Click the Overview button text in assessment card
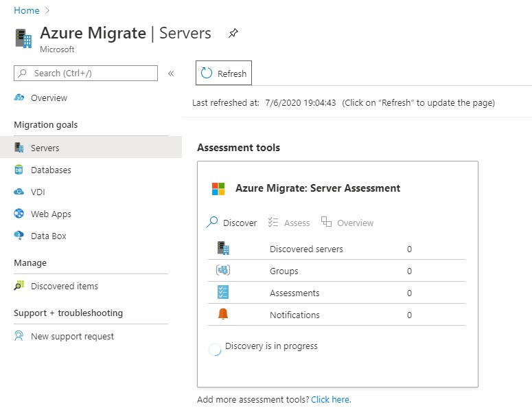Screen dimensions: 532x415 (355, 223)
